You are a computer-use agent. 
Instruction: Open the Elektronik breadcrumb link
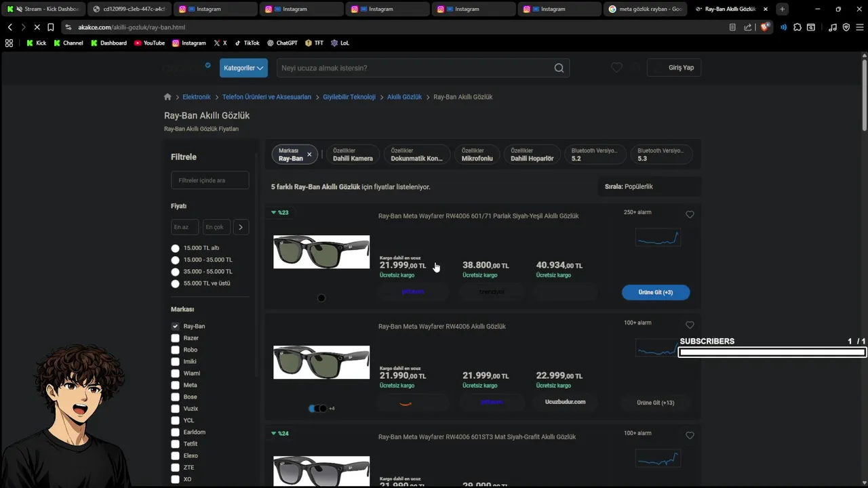coord(197,97)
